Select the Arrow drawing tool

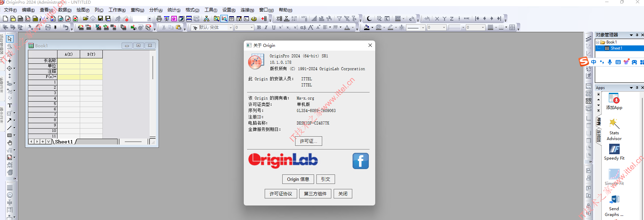pos(9,120)
